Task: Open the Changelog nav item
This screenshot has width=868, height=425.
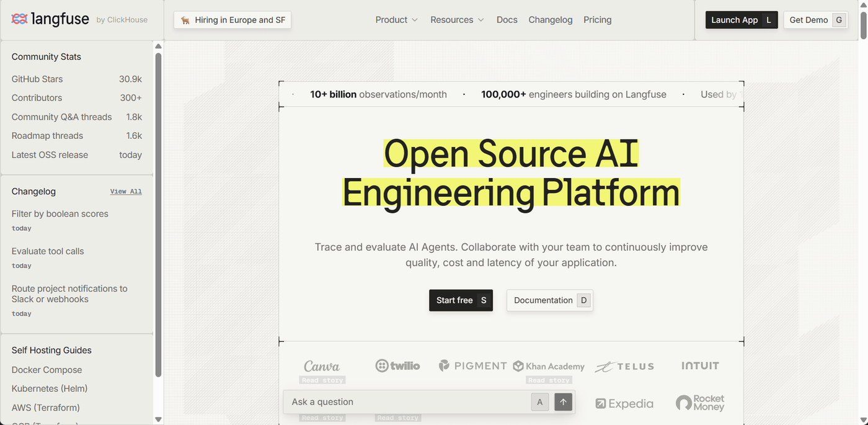Action: (x=551, y=20)
